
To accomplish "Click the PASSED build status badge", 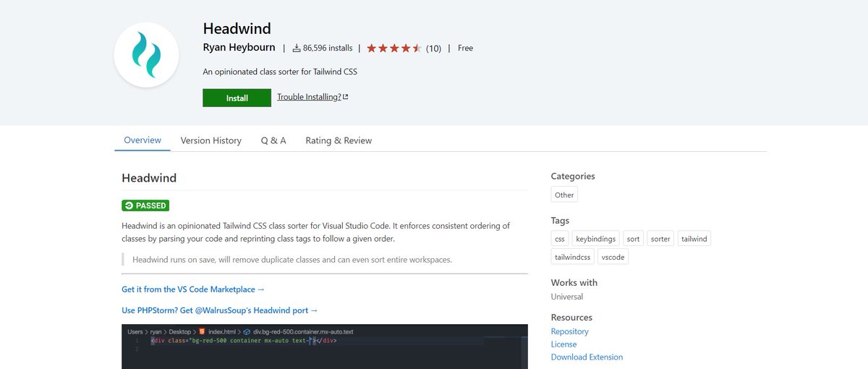I will pos(145,205).
